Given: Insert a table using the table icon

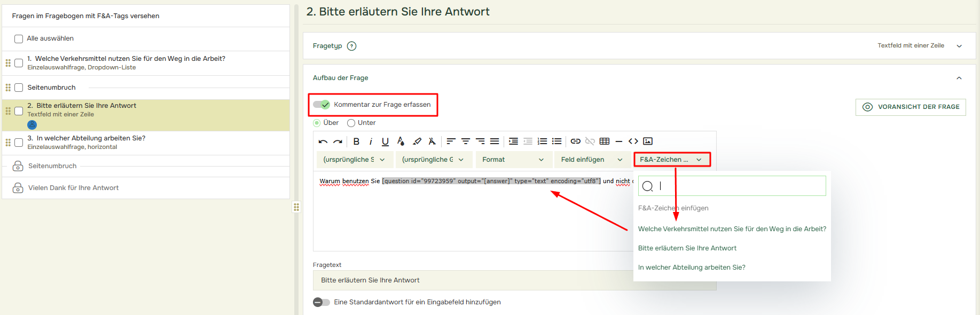Looking at the screenshot, I should 605,141.
